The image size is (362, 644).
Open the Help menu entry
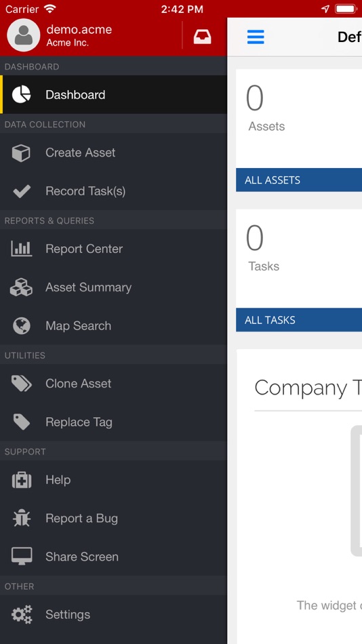click(x=113, y=480)
